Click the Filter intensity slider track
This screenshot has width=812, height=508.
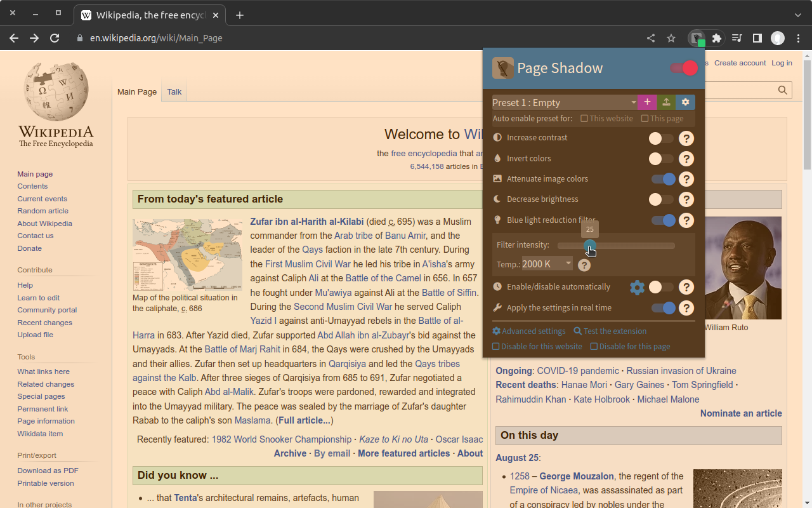click(616, 246)
